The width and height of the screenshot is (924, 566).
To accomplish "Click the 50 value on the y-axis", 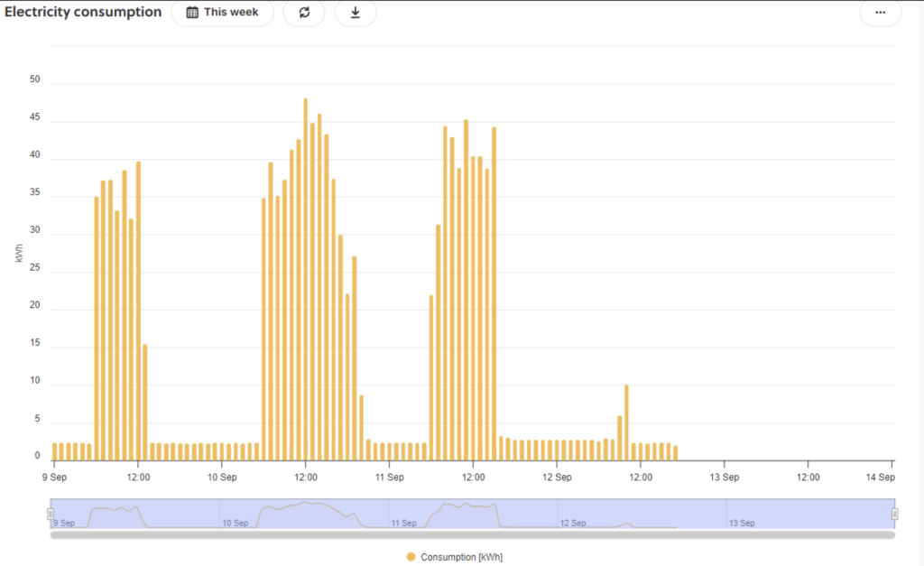I will (x=35, y=79).
